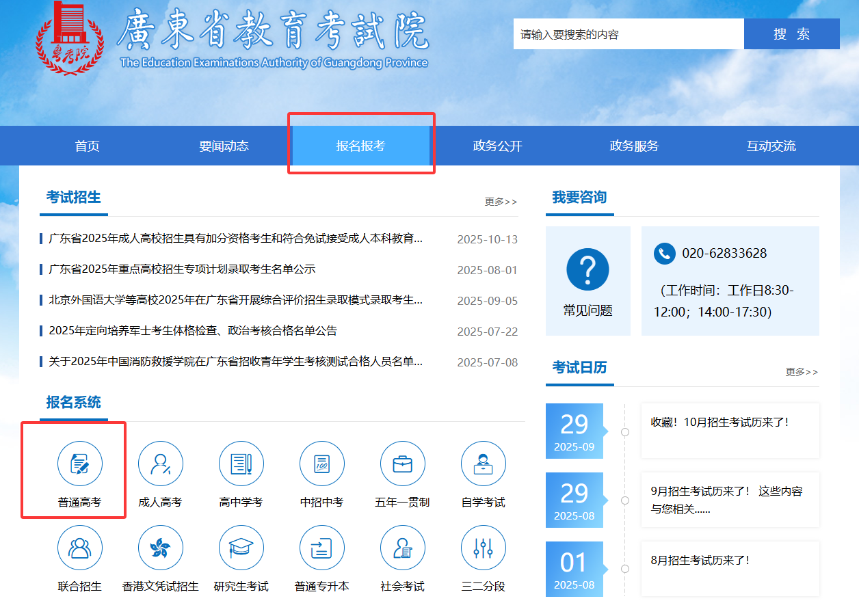Open the 普通高考 registration icon

[80, 464]
